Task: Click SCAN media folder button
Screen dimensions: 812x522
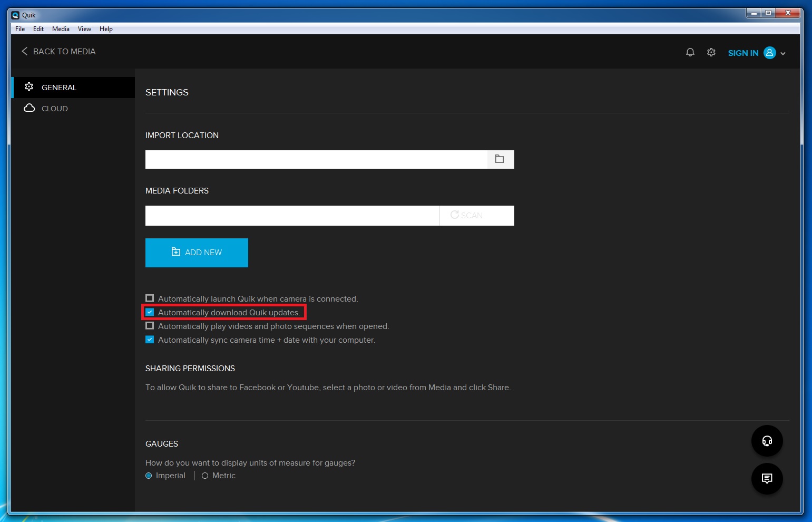Action: click(x=477, y=216)
